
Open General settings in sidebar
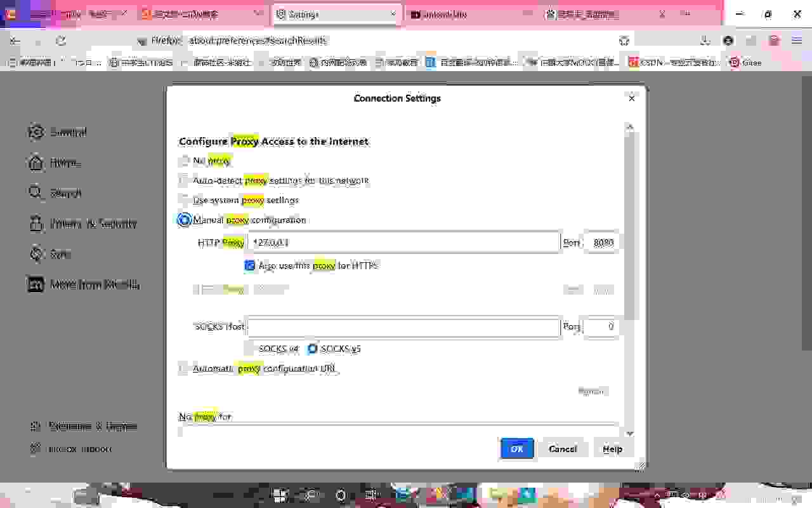(x=58, y=132)
